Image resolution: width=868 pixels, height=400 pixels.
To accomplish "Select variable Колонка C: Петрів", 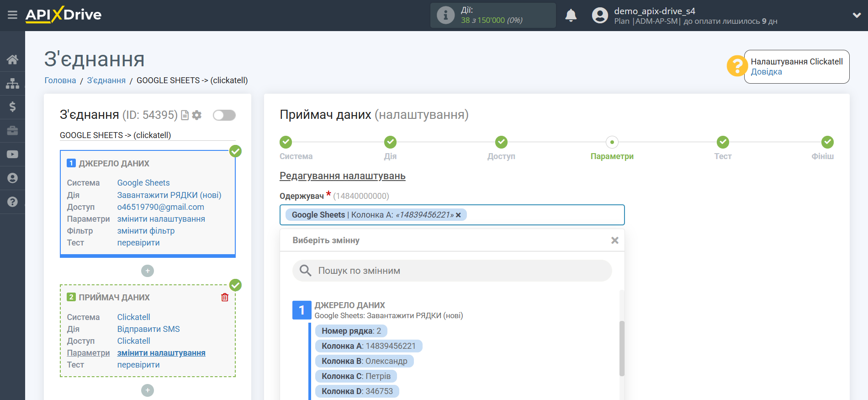I will (x=356, y=376).
